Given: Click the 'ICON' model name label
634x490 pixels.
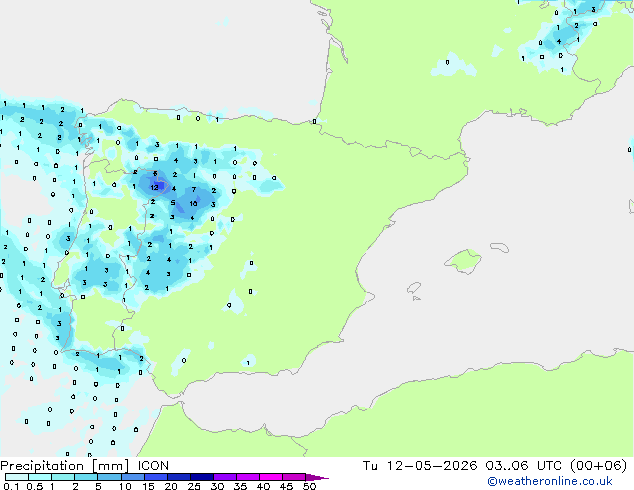Looking at the screenshot, I should coord(153,466).
